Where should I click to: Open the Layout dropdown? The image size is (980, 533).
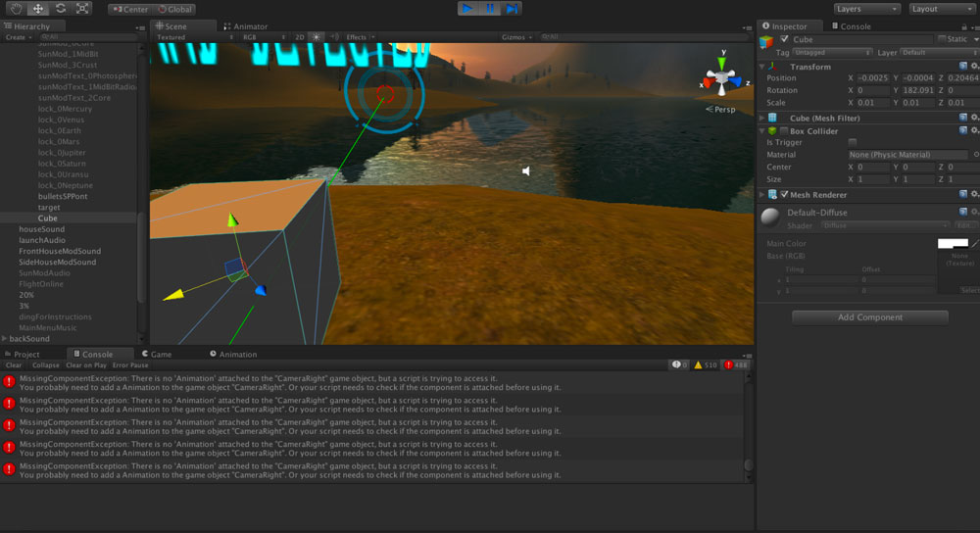coord(936,9)
